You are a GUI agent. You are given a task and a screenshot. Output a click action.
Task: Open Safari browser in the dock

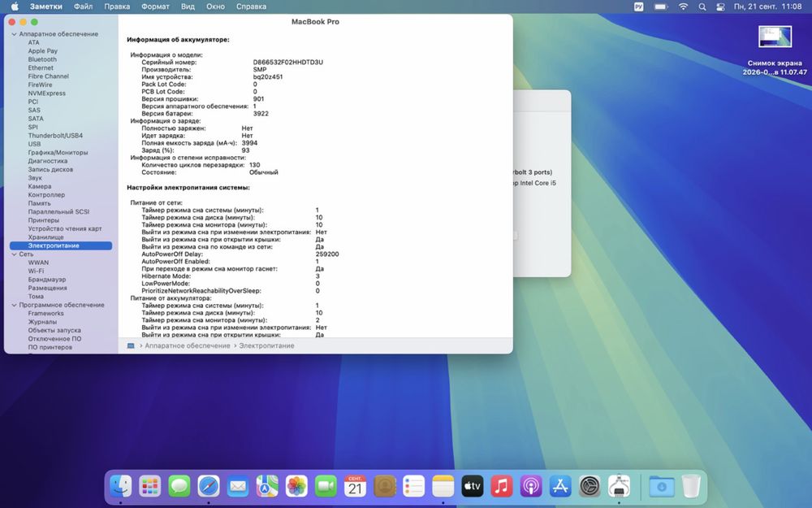tap(209, 486)
